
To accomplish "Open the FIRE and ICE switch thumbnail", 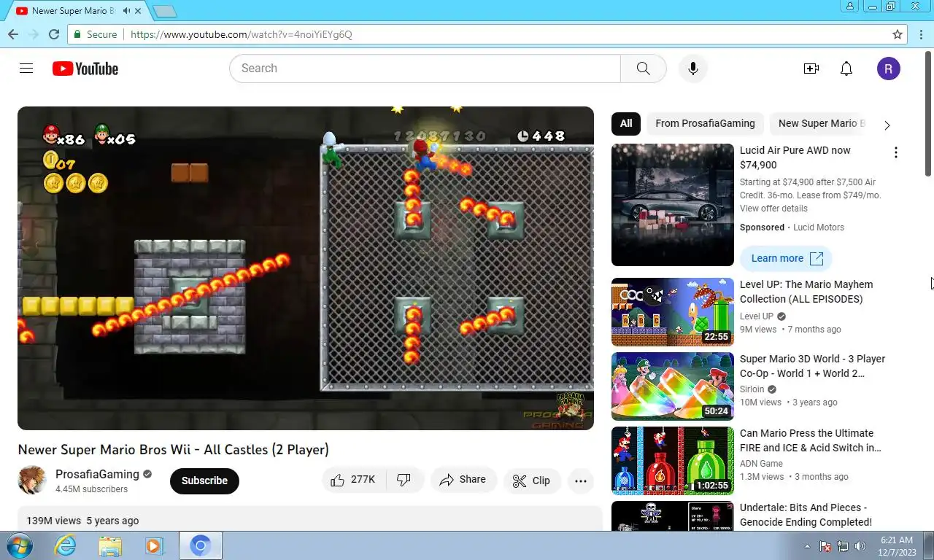I will [673, 461].
